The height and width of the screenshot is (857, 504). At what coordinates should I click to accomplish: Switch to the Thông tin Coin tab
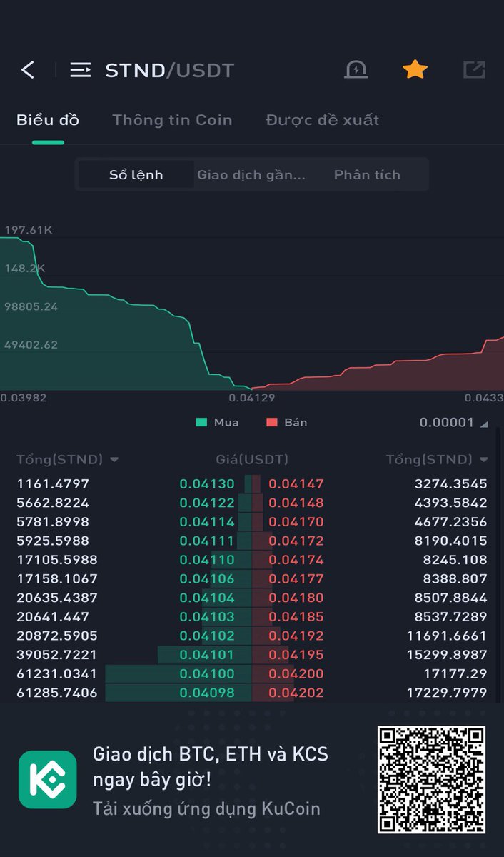[172, 120]
